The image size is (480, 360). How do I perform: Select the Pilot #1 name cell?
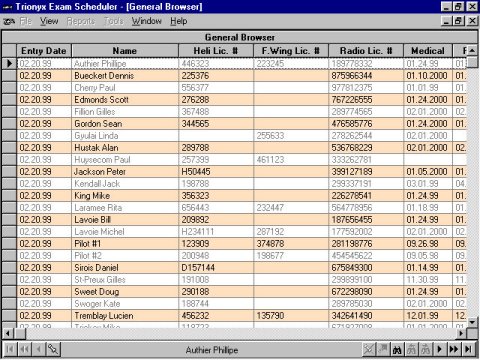(125, 244)
